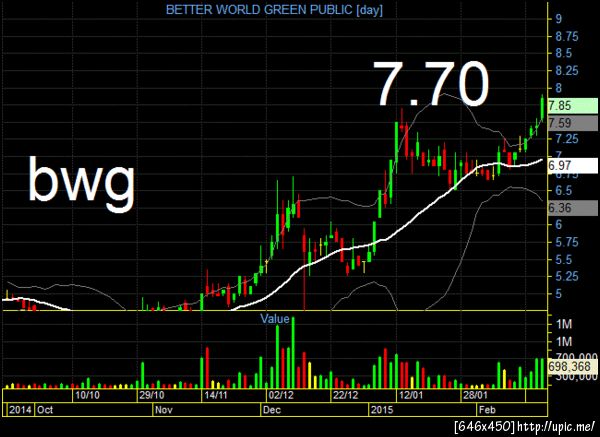The height and width of the screenshot is (437, 600).
Task: Select the 02/12 date marker
Action: pos(281,395)
